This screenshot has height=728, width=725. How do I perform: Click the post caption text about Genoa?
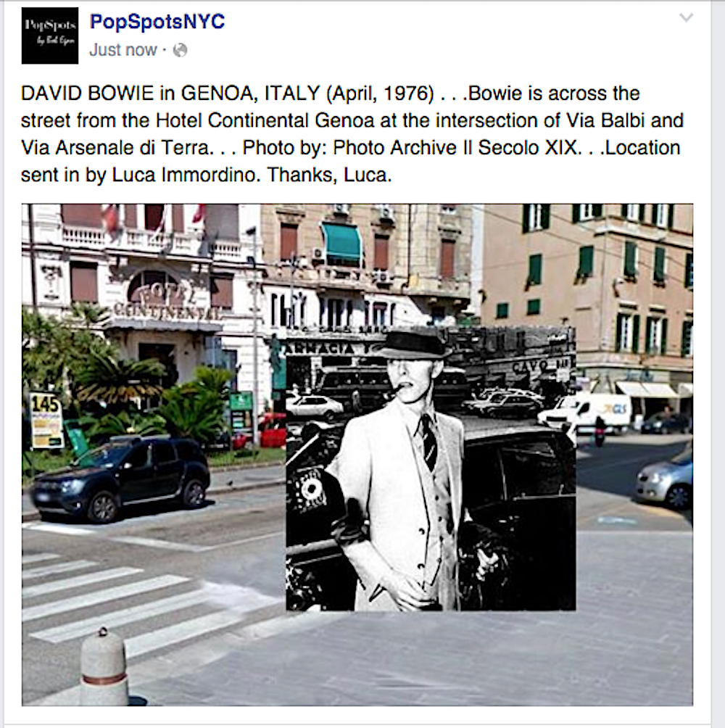(352, 133)
